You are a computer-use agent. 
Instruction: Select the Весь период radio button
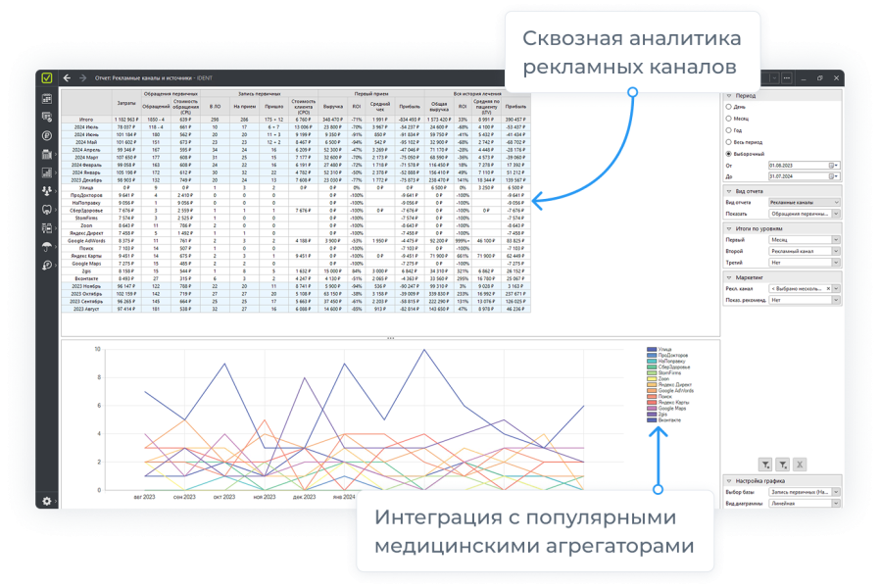point(728,142)
